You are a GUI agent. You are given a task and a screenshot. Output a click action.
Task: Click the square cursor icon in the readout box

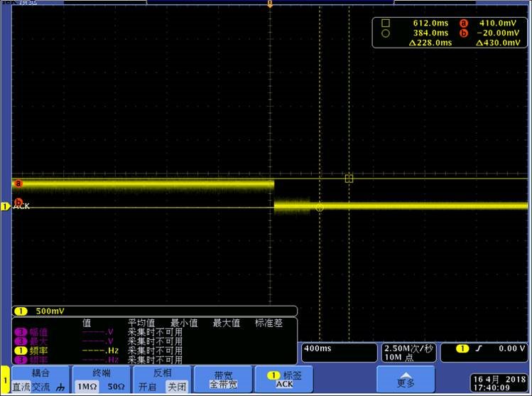(386, 23)
